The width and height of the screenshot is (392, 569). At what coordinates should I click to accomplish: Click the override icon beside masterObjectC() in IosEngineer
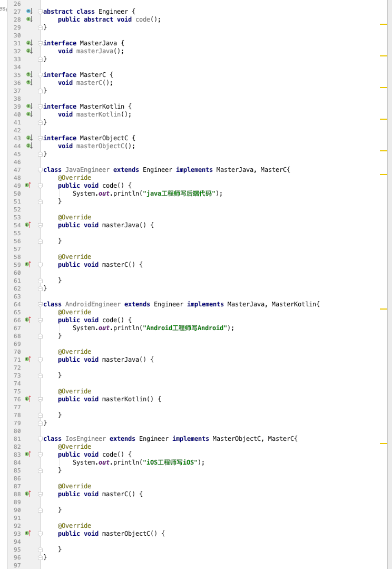tap(28, 533)
